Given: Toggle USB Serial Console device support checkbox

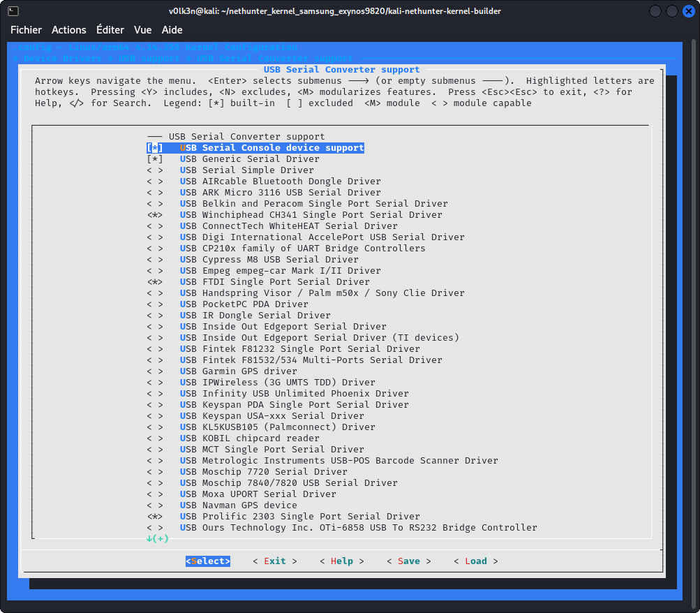Looking at the screenshot, I should pyautogui.click(x=155, y=148).
